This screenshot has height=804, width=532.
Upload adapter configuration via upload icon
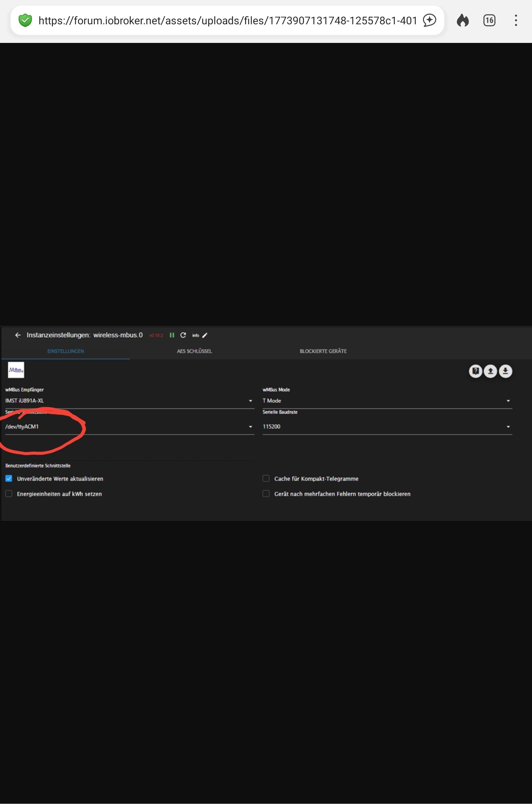coord(490,371)
